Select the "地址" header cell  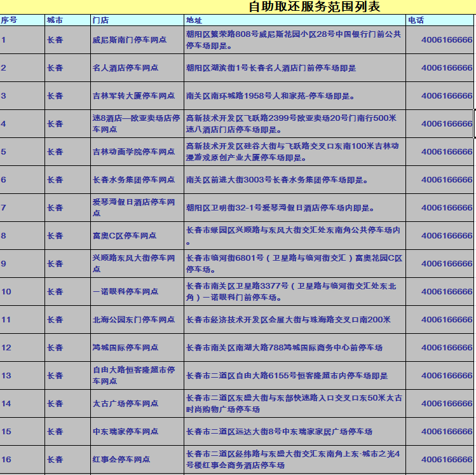[x=194, y=20]
